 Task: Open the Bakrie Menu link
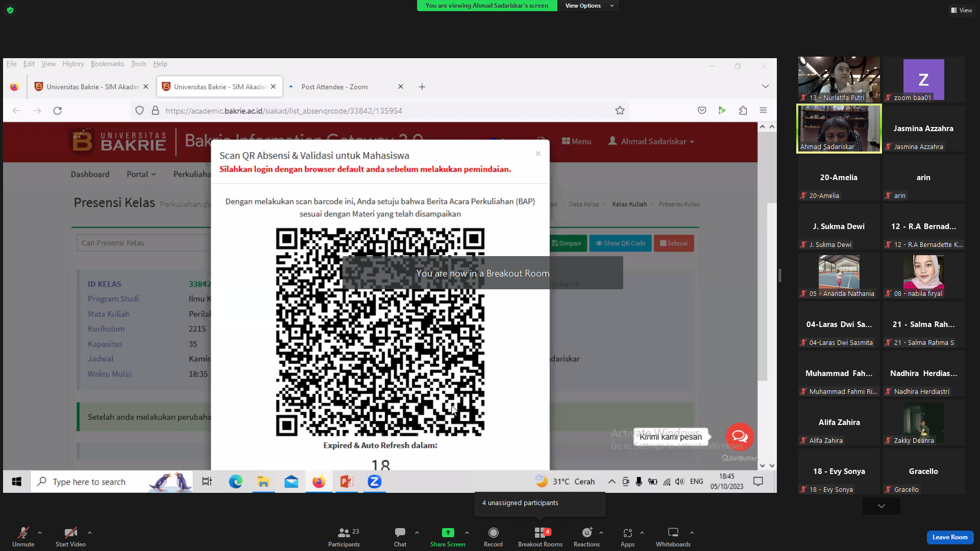[577, 141]
